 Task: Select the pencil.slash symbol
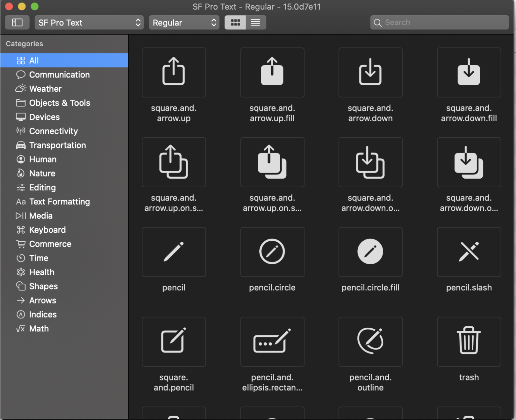click(x=469, y=252)
